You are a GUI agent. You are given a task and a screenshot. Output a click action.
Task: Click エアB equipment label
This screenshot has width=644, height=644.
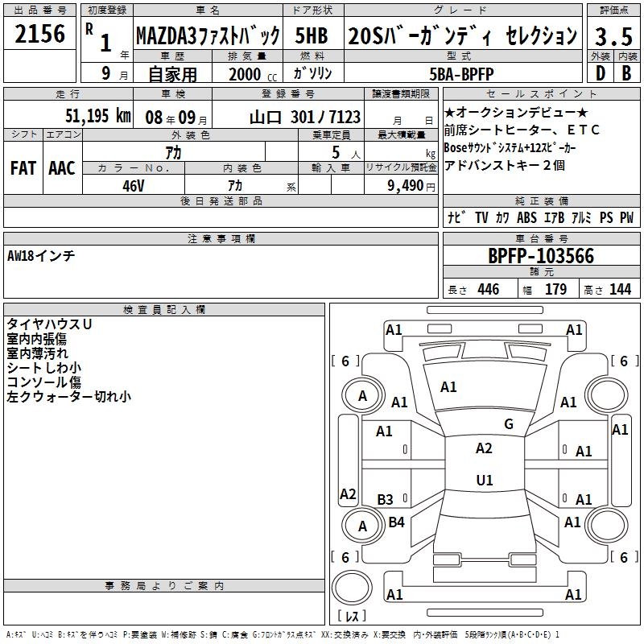click(x=554, y=217)
